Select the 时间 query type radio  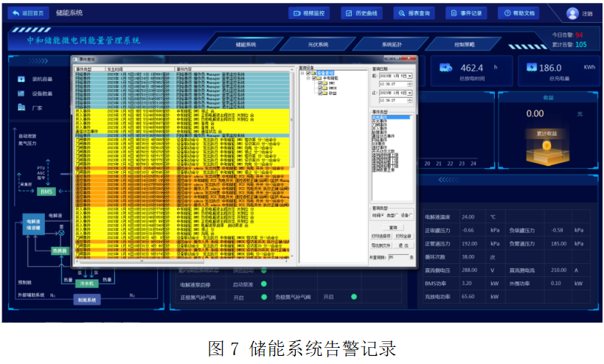tap(383, 215)
